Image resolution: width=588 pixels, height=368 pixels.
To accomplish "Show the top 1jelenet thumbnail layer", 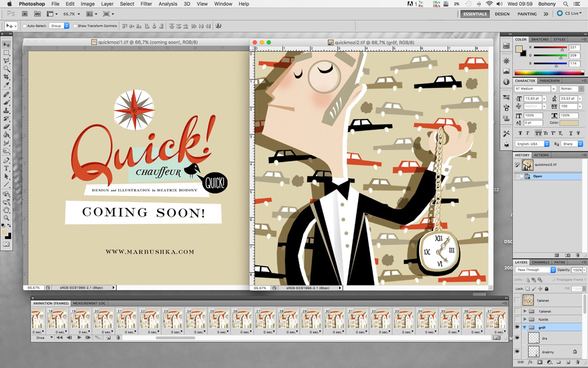I will click(517, 300).
